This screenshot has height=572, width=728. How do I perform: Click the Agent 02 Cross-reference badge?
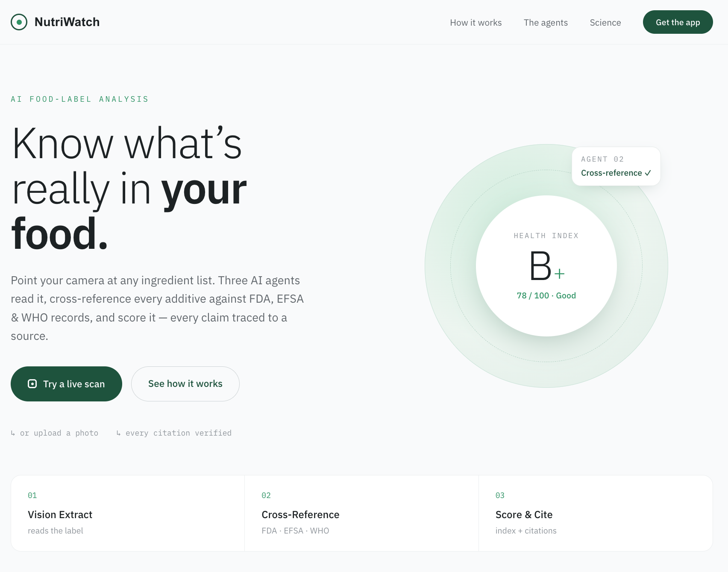click(x=616, y=166)
